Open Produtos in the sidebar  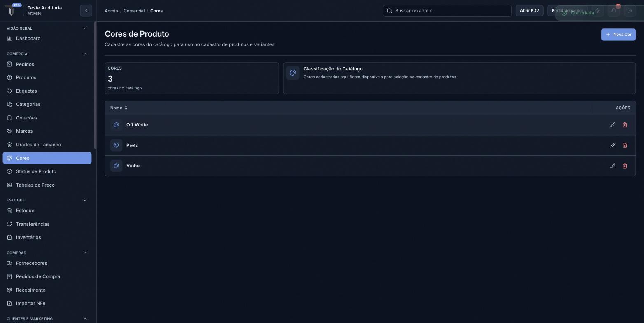click(x=47, y=77)
